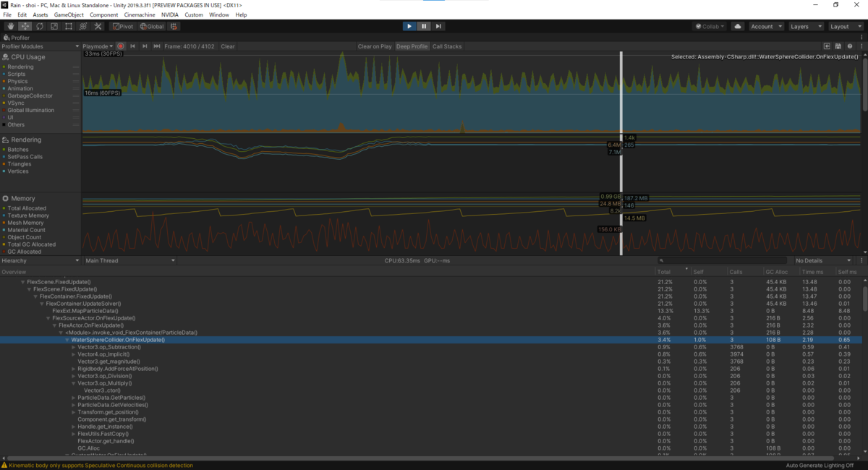Open No Details dropdown
Viewport: 868px width, 470px height.
823,260
